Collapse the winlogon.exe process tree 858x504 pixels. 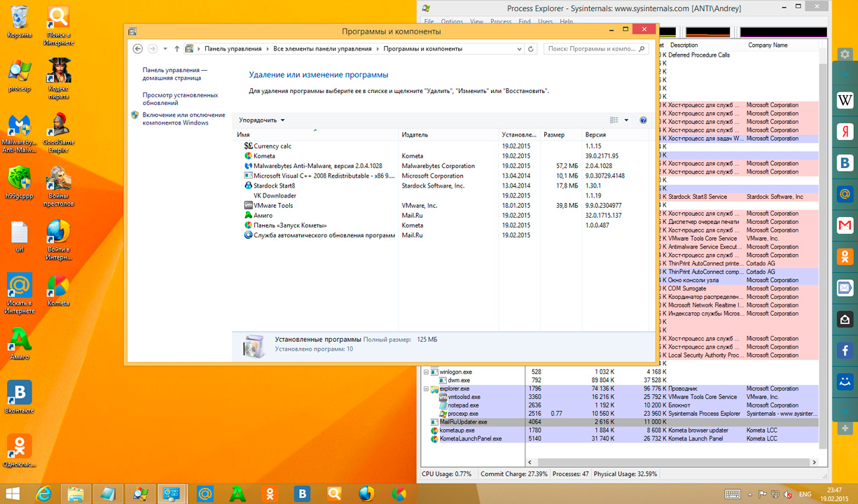427,372
